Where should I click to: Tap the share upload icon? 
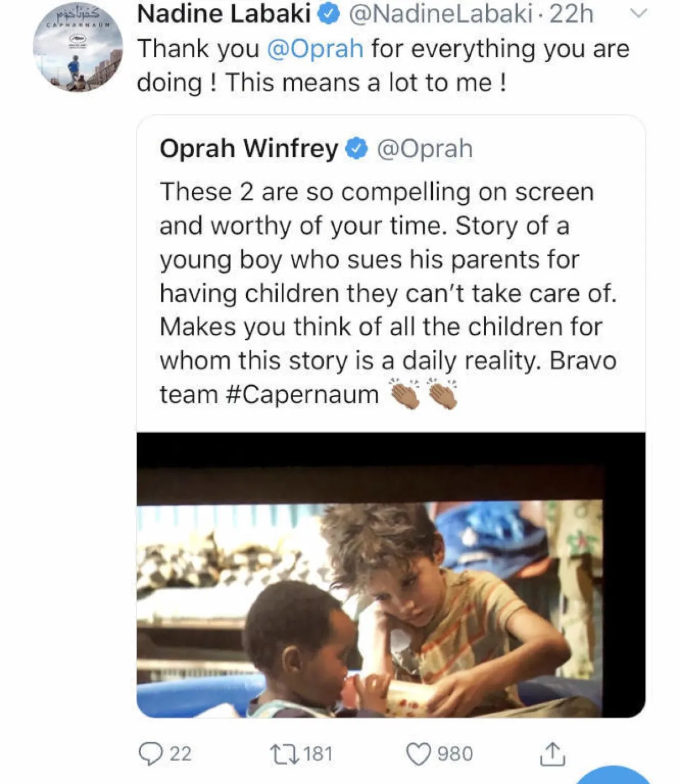click(552, 754)
